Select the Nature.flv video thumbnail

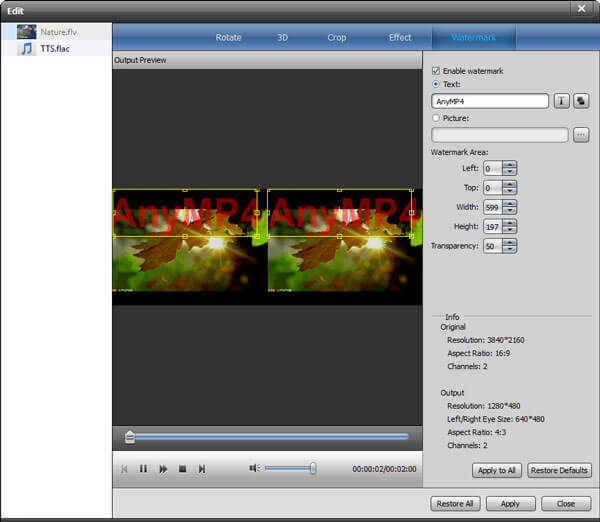pos(26,32)
